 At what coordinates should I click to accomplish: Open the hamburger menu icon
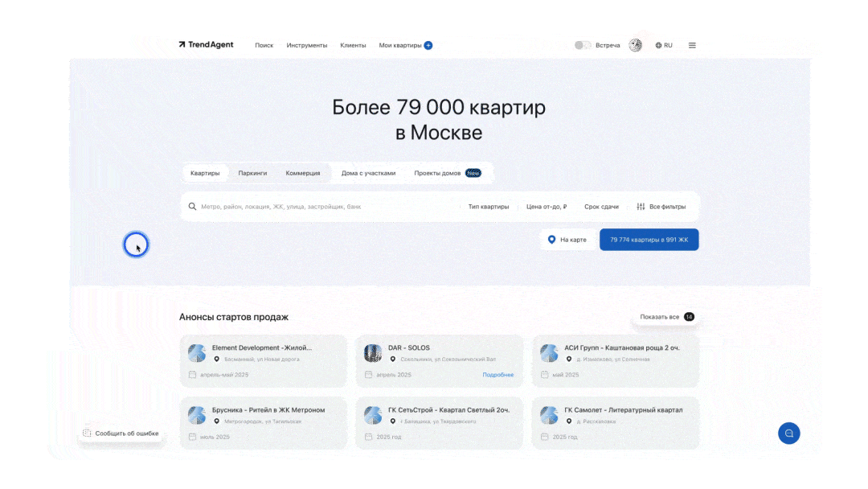coord(692,45)
